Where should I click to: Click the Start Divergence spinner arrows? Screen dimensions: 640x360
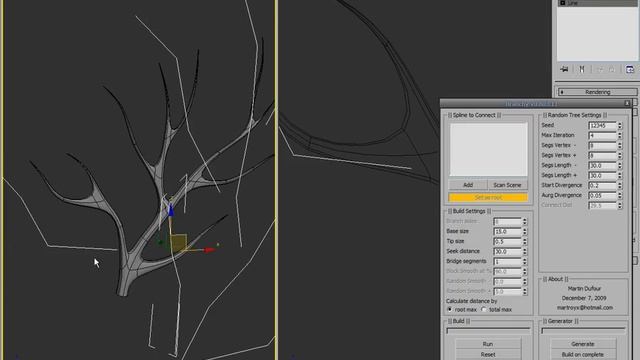coord(620,185)
